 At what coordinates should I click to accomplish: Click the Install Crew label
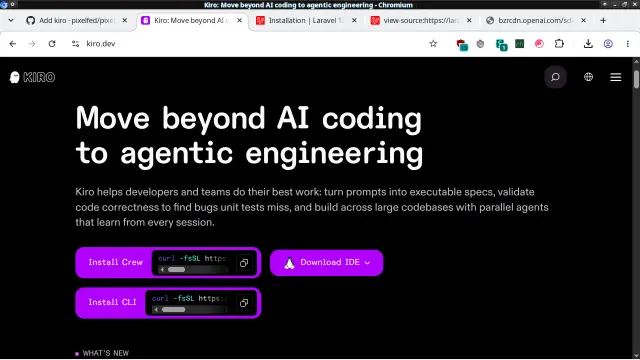(x=116, y=262)
